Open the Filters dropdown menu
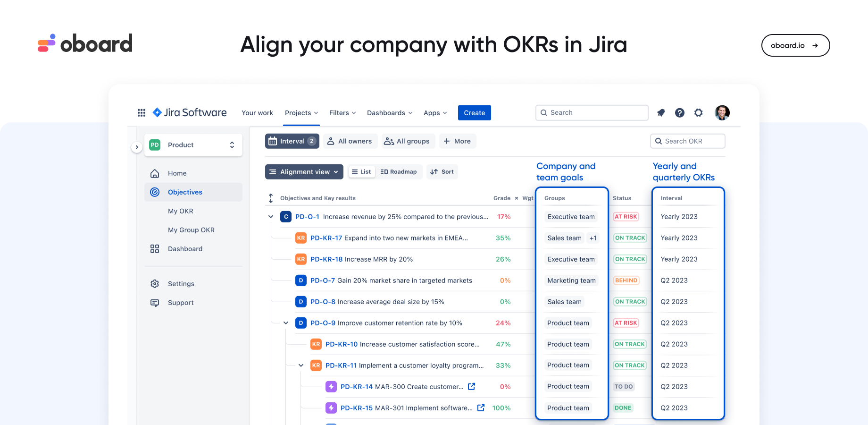Image resolution: width=868 pixels, height=425 pixels. 342,113
